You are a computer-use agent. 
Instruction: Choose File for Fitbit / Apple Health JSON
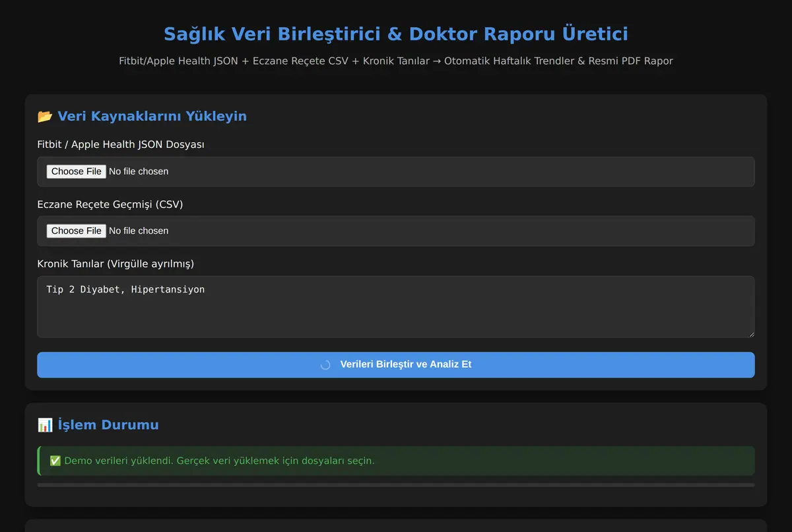point(77,172)
